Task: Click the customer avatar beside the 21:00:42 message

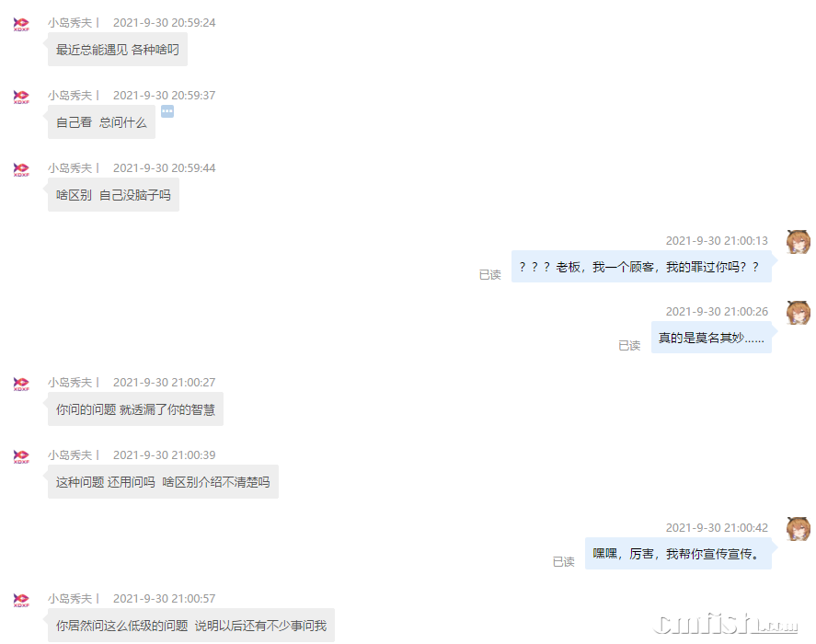Action: (x=798, y=529)
